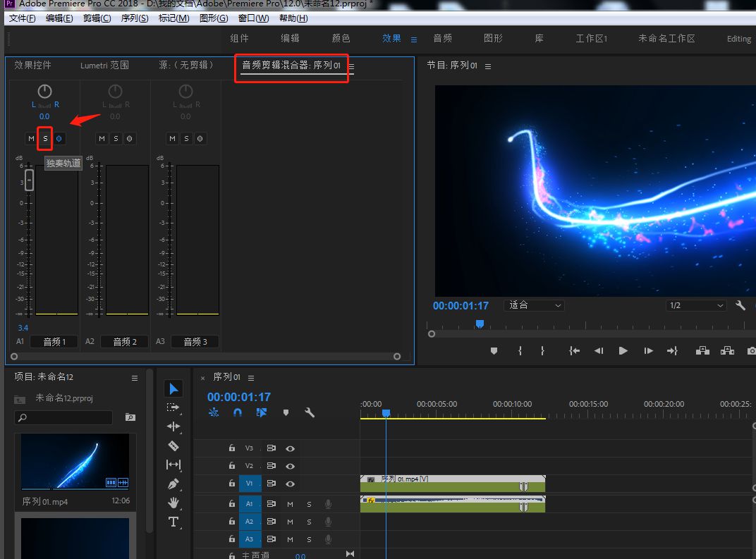Toggle the timeline snap magnet icon

tap(238, 413)
